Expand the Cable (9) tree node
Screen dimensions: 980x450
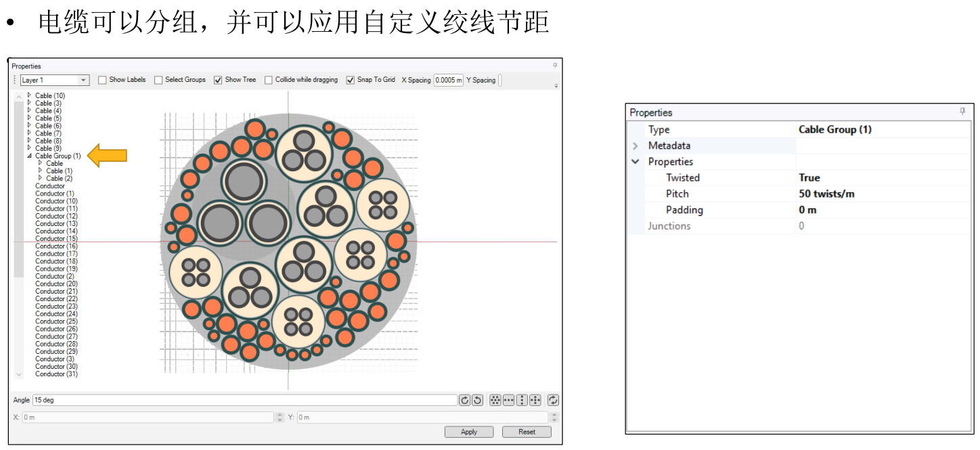tap(29, 148)
